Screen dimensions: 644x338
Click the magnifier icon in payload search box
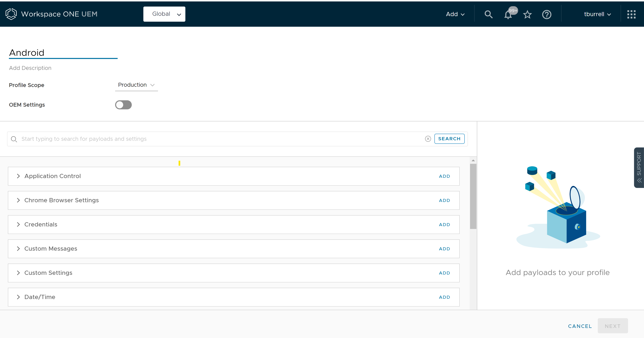coord(14,139)
